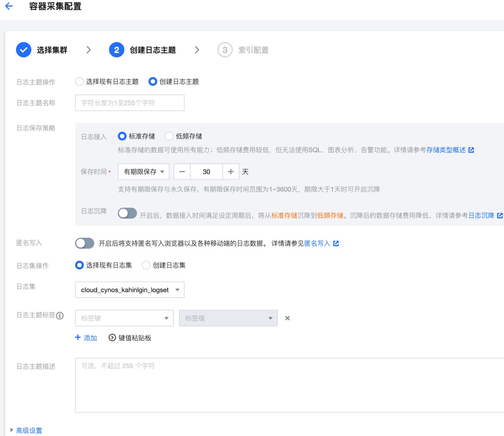Image resolution: width=504 pixels, height=436 pixels.
Task: Open the 标签键 dropdown
Action: tap(124, 318)
